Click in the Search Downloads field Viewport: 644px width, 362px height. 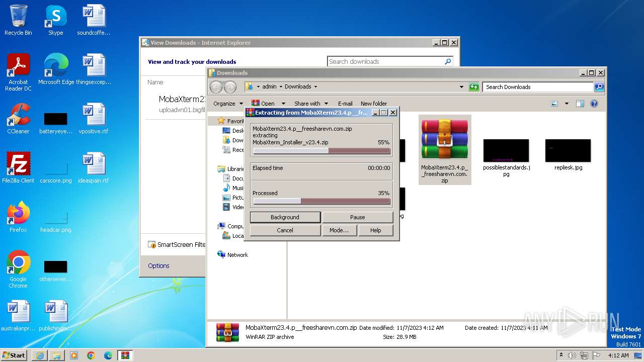click(x=538, y=87)
